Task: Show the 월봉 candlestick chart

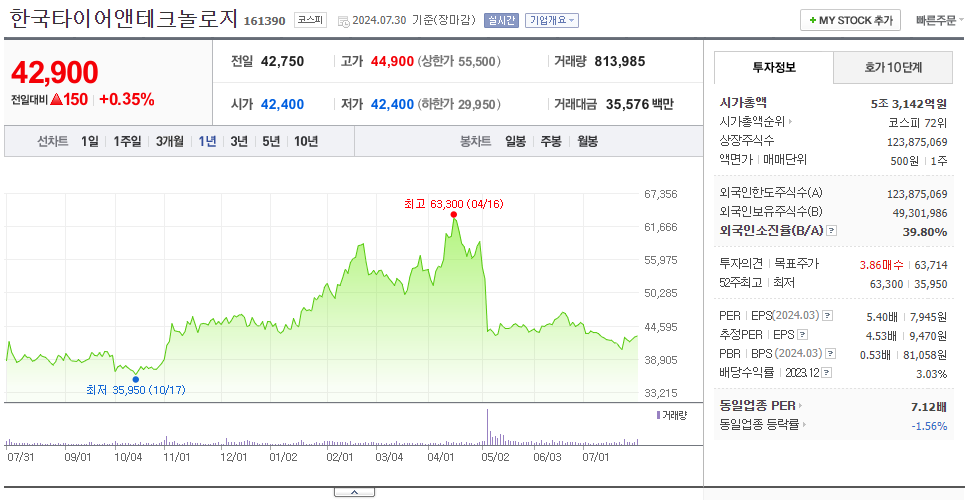Action: pyautogui.click(x=588, y=141)
